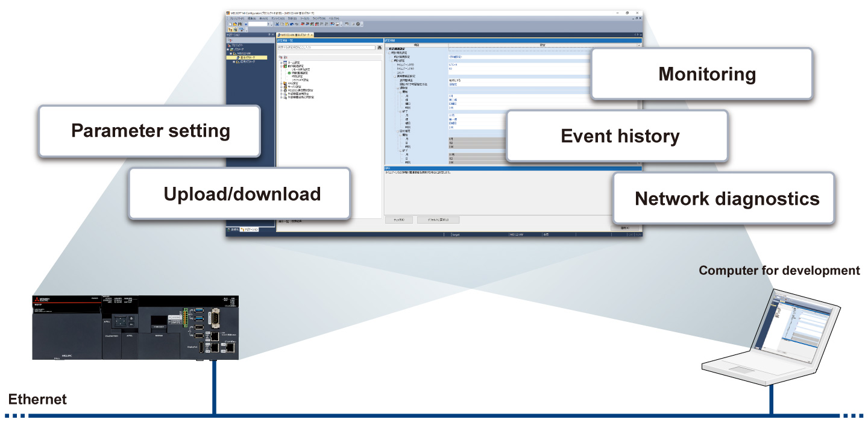Click the Parameter setting callout label
The height and width of the screenshot is (434, 868).
[x=151, y=131]
